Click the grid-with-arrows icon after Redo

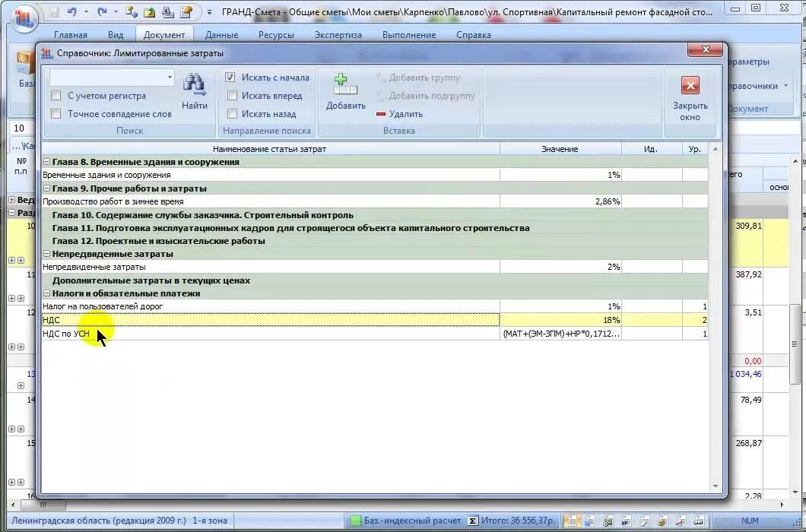pos(131,11)
